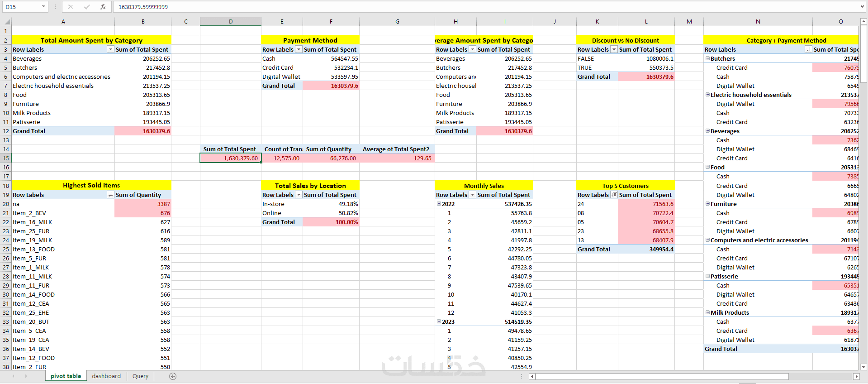The width and height of the screenshot is (868, 384).
Task: Collapse the Beverages group in column N
Action: coord(707,131)
